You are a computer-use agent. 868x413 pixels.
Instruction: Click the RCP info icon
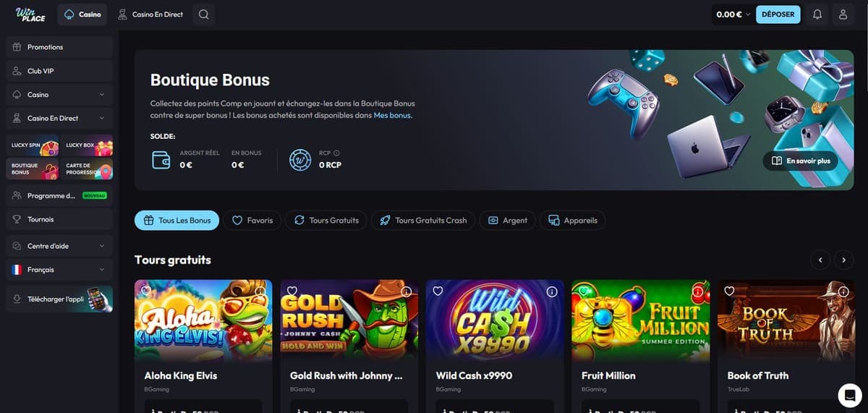point(336,153)
